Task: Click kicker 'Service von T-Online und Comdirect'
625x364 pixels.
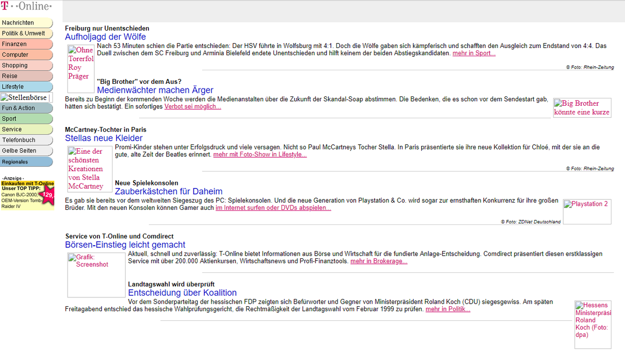Action: click(x=119, y=236)
